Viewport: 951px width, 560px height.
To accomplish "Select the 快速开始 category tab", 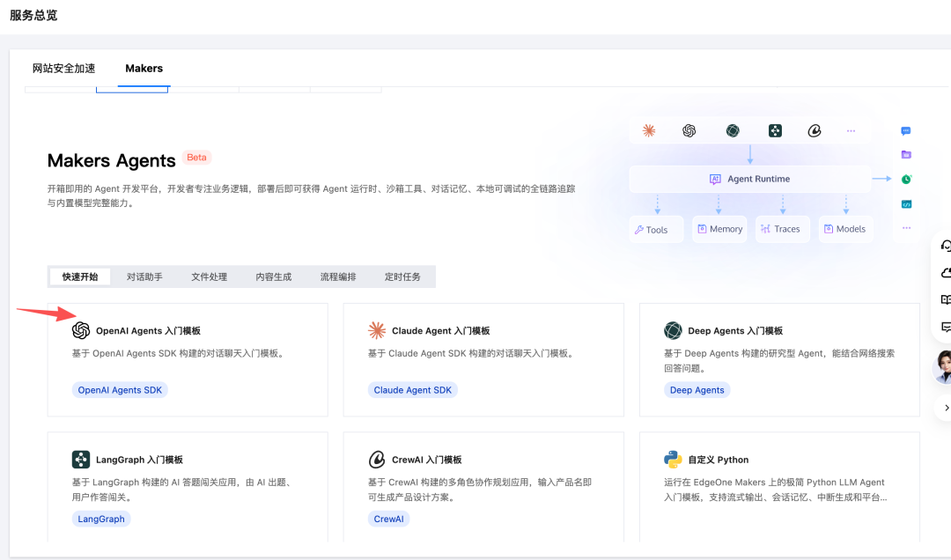I will (x=80, y=276).
